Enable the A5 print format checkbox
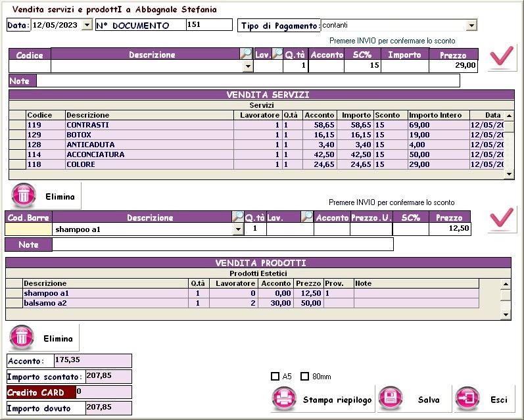This screenshot has width=524, height=420. point(275,377)
